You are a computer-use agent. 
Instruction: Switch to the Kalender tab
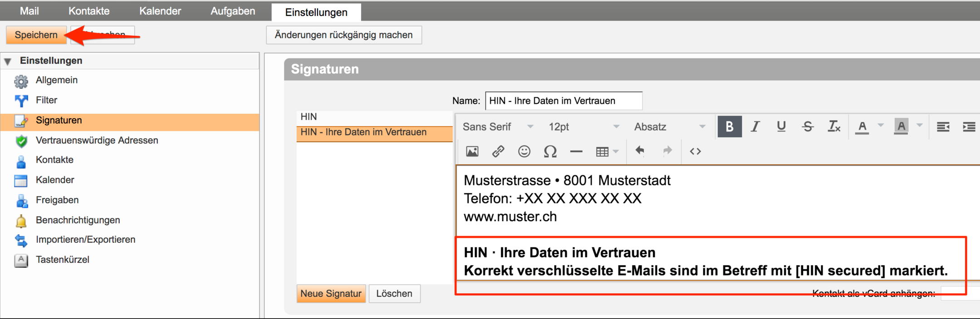(160, 11)
